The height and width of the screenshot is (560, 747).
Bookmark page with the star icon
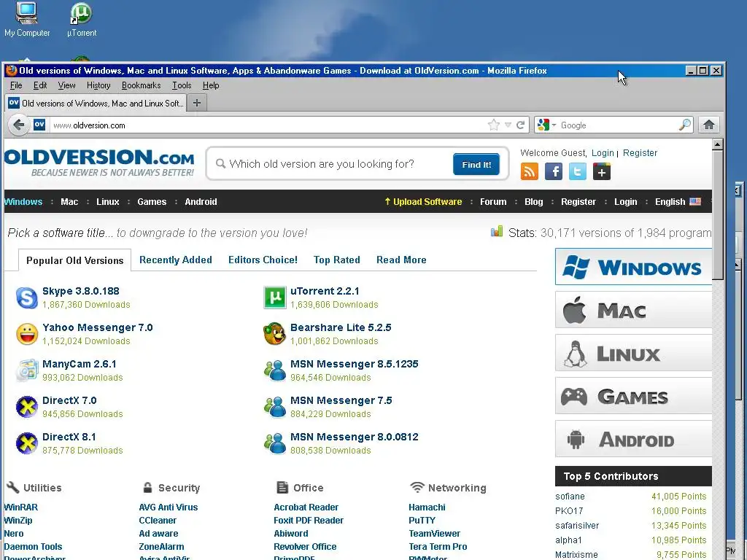[494, 125]
